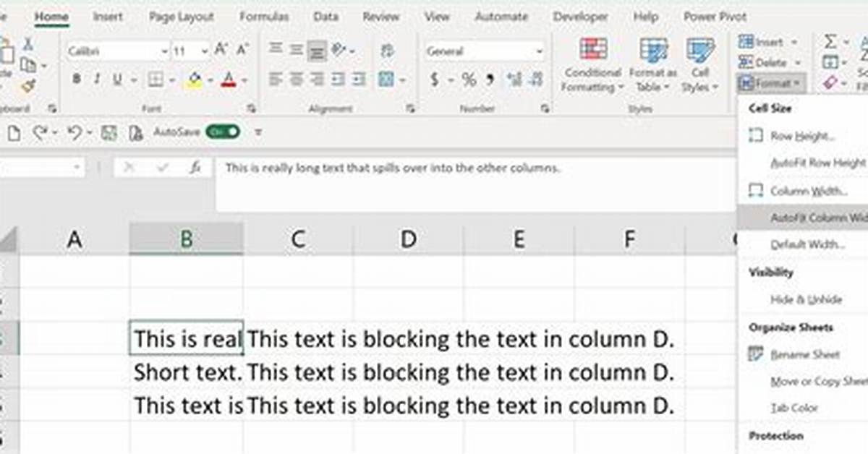The width and height of the screenshot is (868, 454).
Task: Click Insert cells button
Action: click(x=767, y=42)
